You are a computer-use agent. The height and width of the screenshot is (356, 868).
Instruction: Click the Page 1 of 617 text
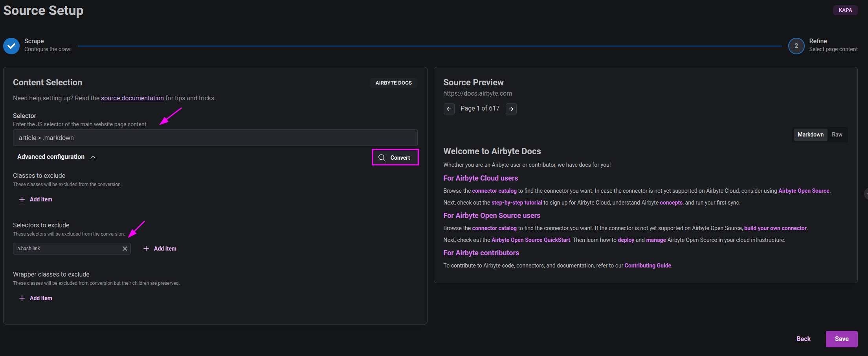point(480,109)
